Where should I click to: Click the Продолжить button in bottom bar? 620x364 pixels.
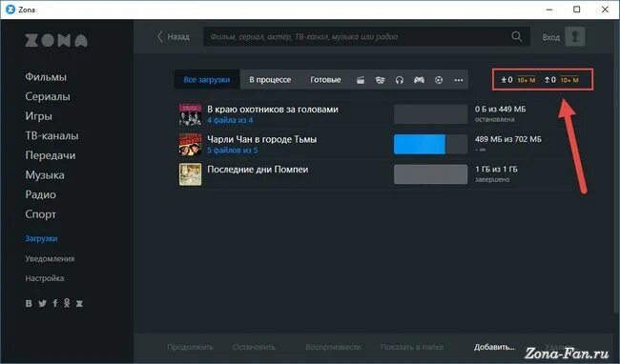click(190, 347)
